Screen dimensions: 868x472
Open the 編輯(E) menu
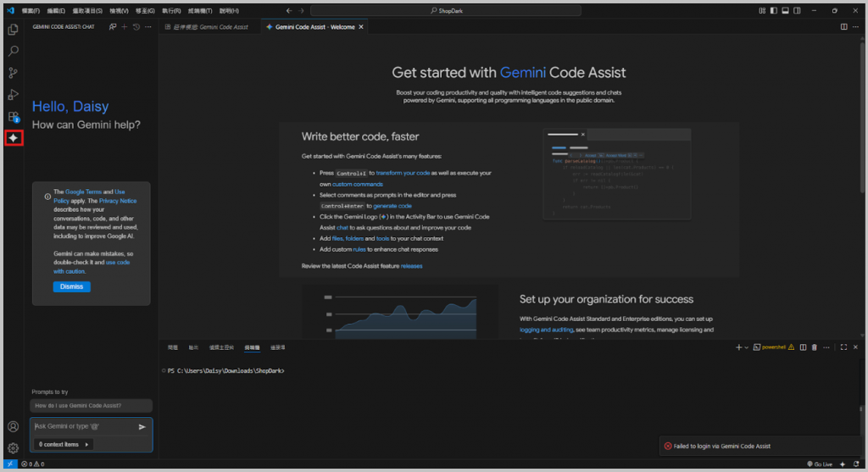[56, 10]
